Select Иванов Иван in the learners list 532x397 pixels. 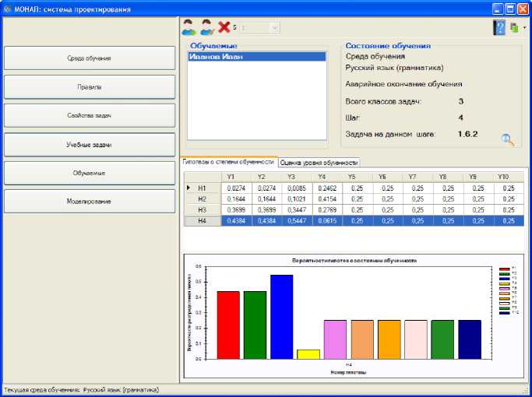coord(257,57)
